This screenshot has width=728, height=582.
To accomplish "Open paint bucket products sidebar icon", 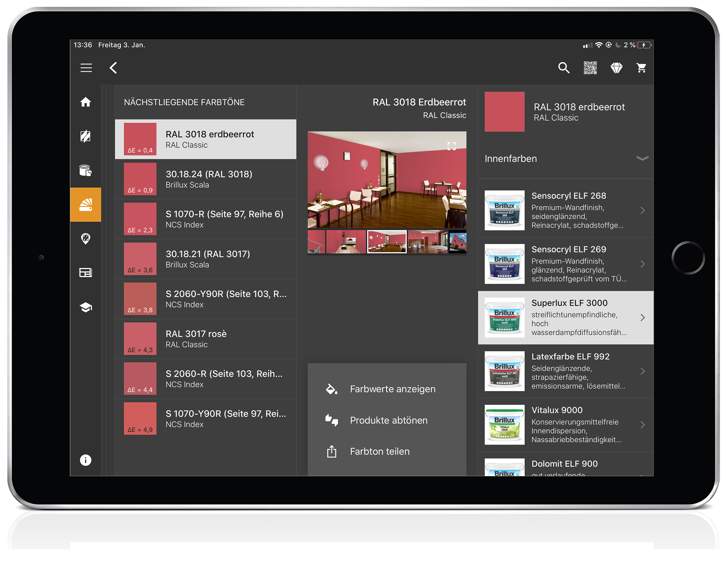I will click(86, 170).
